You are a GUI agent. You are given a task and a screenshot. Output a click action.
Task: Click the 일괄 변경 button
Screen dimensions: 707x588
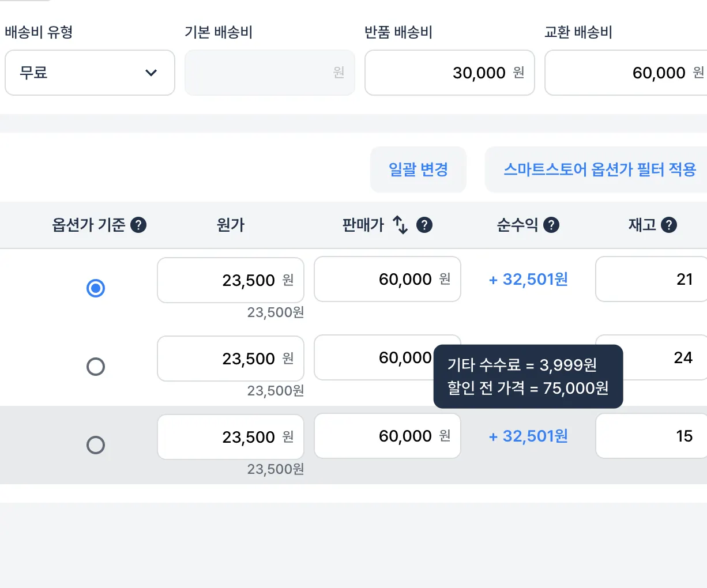point(418,169)
